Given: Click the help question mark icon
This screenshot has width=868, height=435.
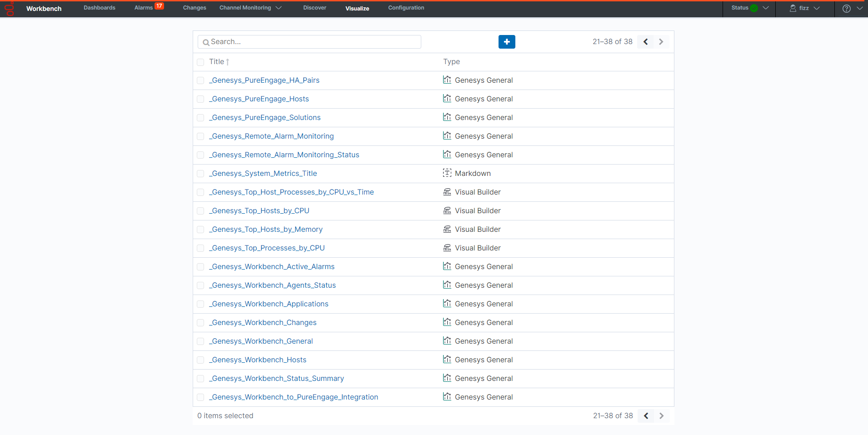Looking at the screenshot, I should pyautogui.click(x=846, y=9).
